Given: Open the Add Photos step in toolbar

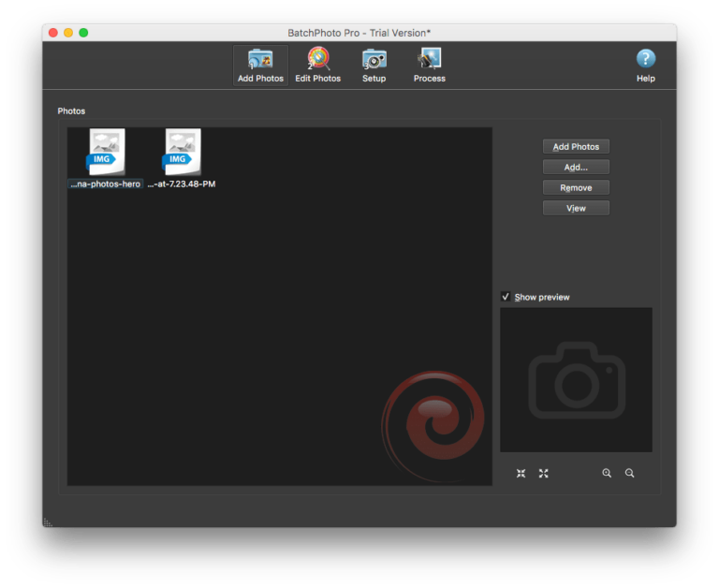Looking at the screenshot, I should 260,66.
